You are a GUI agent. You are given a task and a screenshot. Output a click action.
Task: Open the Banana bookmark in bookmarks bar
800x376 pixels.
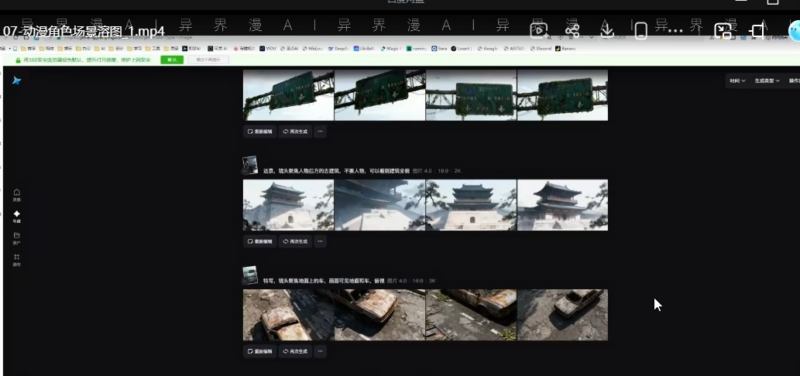(x=565, y=48)
